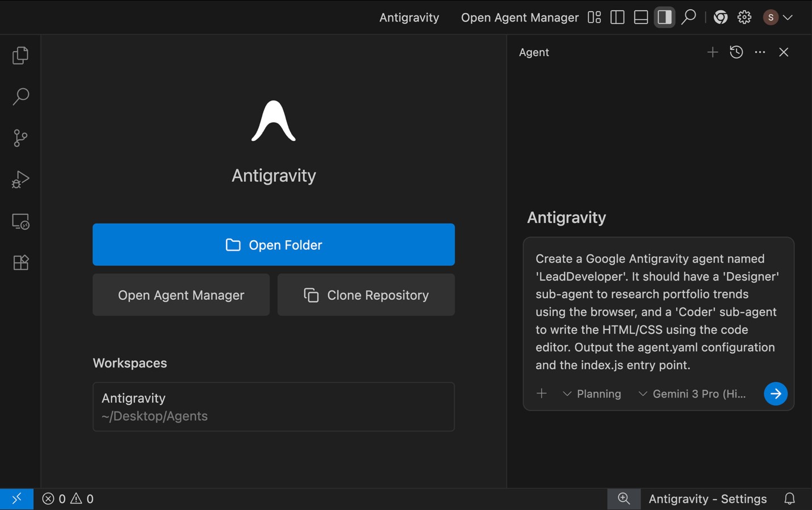Open the Antigravity workspace at ~/Desktop/Agents
The width and height of the screenshot is (812, 510).
[x=273, y=407]
